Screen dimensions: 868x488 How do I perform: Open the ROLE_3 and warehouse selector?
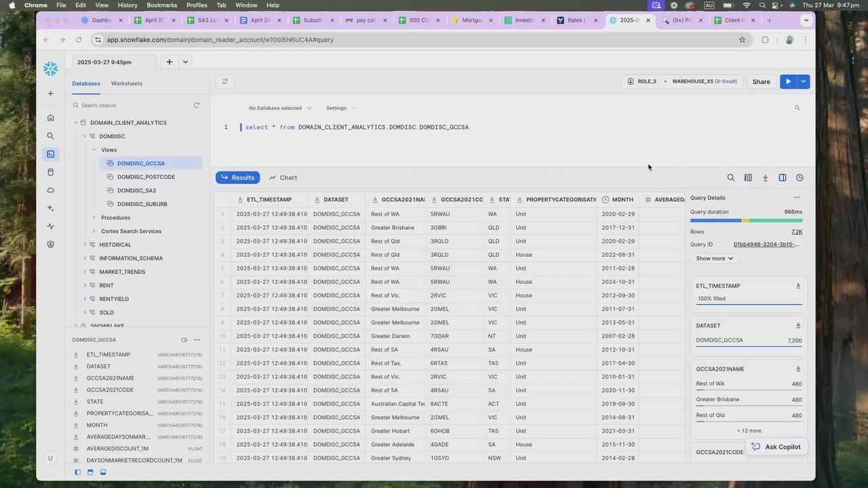[x=682, y=81]
